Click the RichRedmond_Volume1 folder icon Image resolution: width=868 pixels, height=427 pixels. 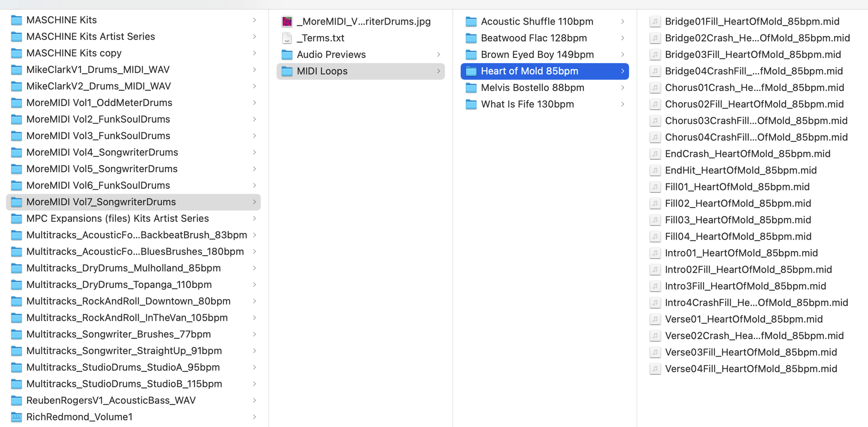[17, 417]
